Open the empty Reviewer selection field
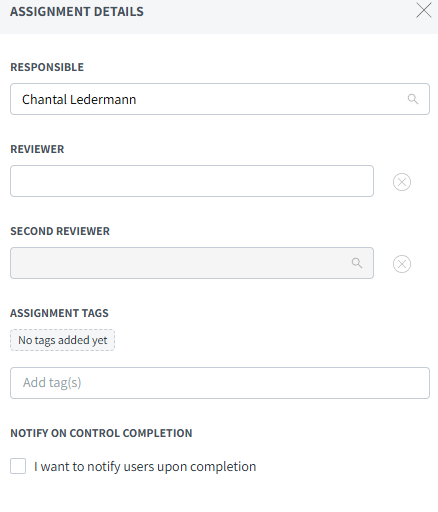This screenshot has height=512, width=438. pyautogui.click(x=192, y=181)
